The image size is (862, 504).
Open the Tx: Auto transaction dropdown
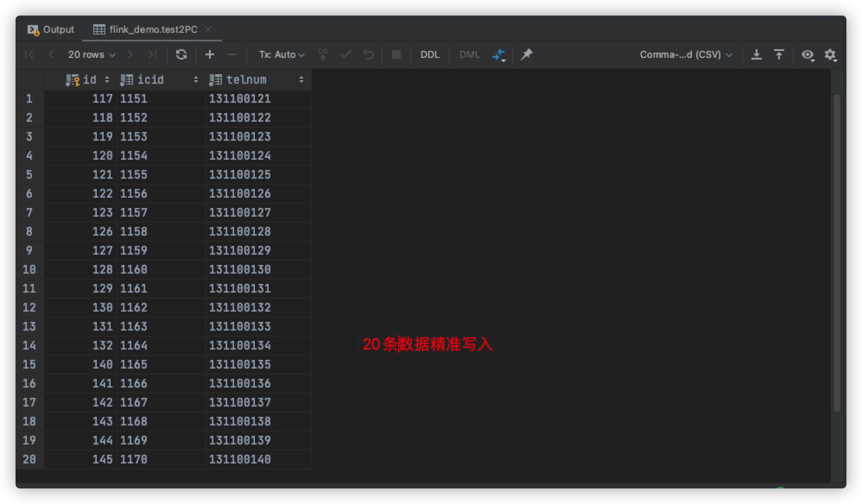282,55
